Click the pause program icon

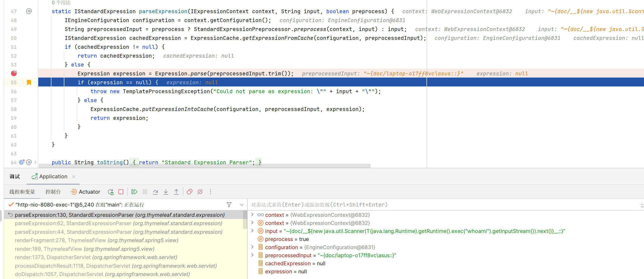[x=145, y=192]
